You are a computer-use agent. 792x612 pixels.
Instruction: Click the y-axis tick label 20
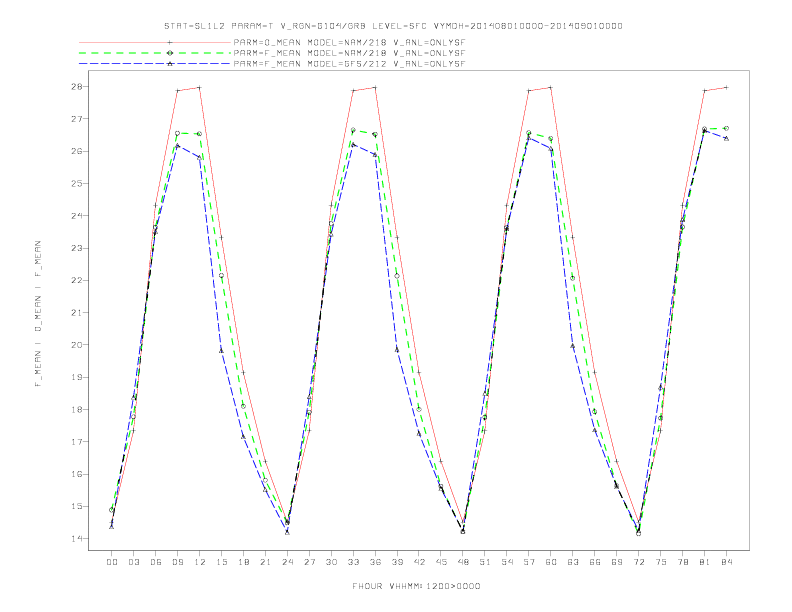77,345
